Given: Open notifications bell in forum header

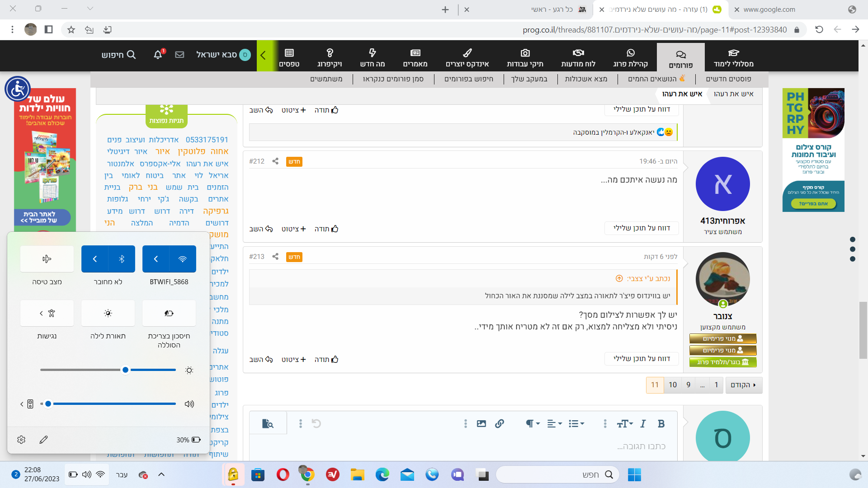Looking at the screenshot, I should tap(158, 55).
